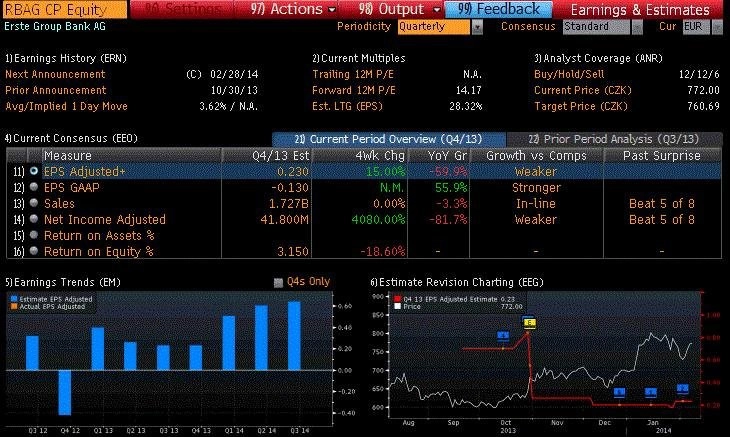Click the Q4/13 Est column header
Viewport: 730px width, 437px height.
point(266,155)
